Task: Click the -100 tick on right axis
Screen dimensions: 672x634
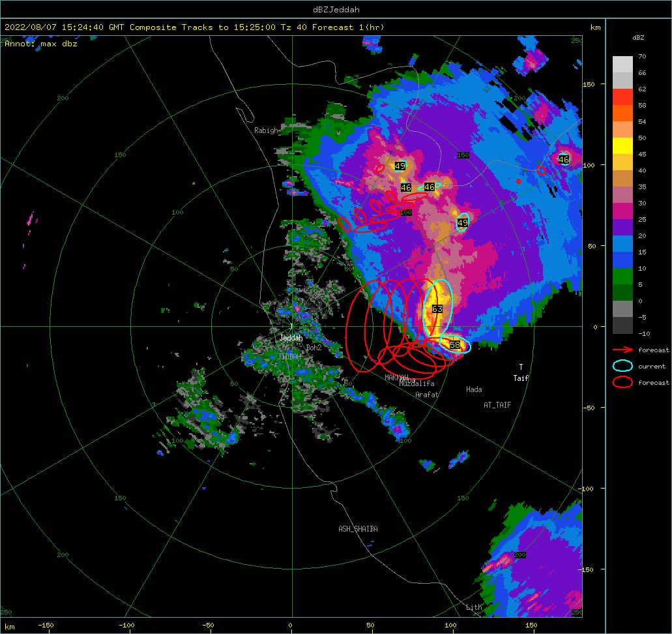Action: click(587, 489)
